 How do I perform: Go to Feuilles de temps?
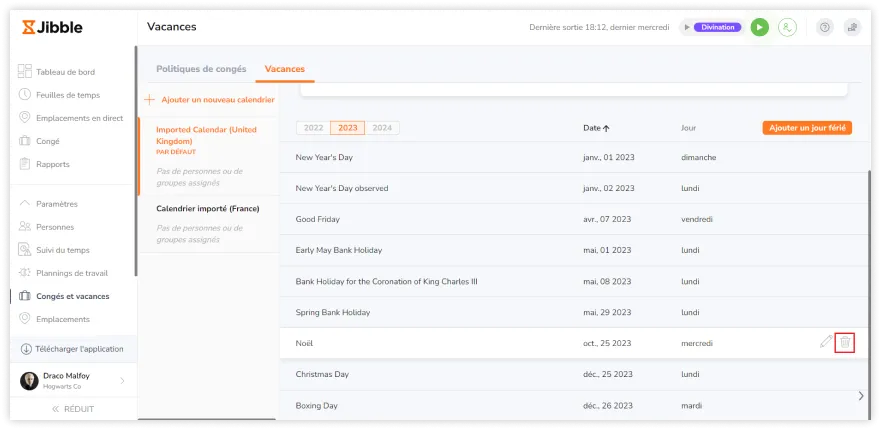(67, 95)
